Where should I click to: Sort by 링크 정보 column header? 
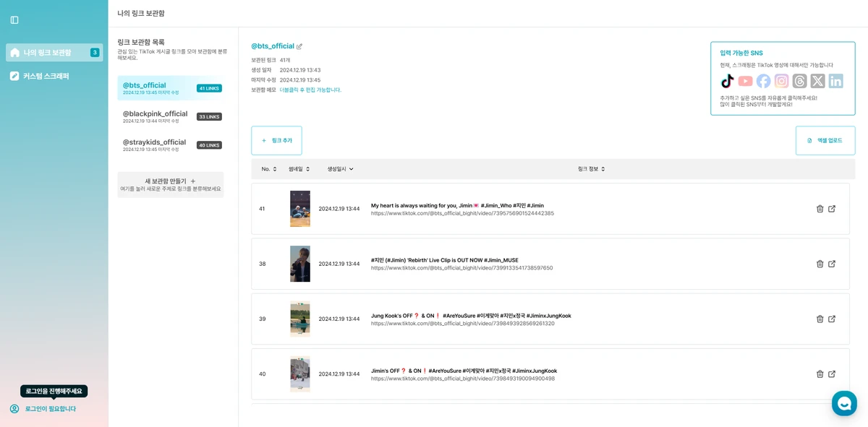pyautogui.click(x=592, y=169)
